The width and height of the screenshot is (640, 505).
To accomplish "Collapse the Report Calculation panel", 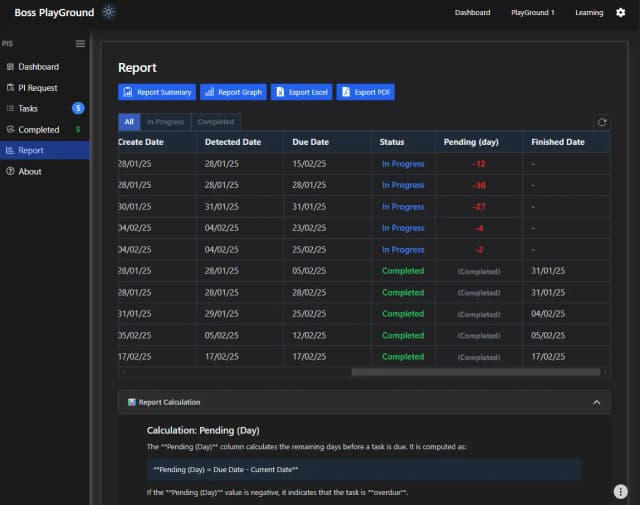I will (x=596, y=402).
